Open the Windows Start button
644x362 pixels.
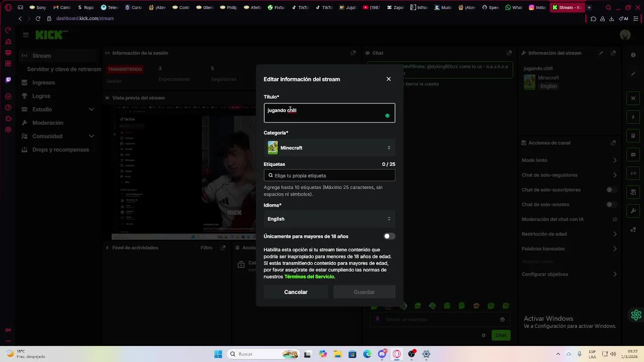tap(218, 354)
